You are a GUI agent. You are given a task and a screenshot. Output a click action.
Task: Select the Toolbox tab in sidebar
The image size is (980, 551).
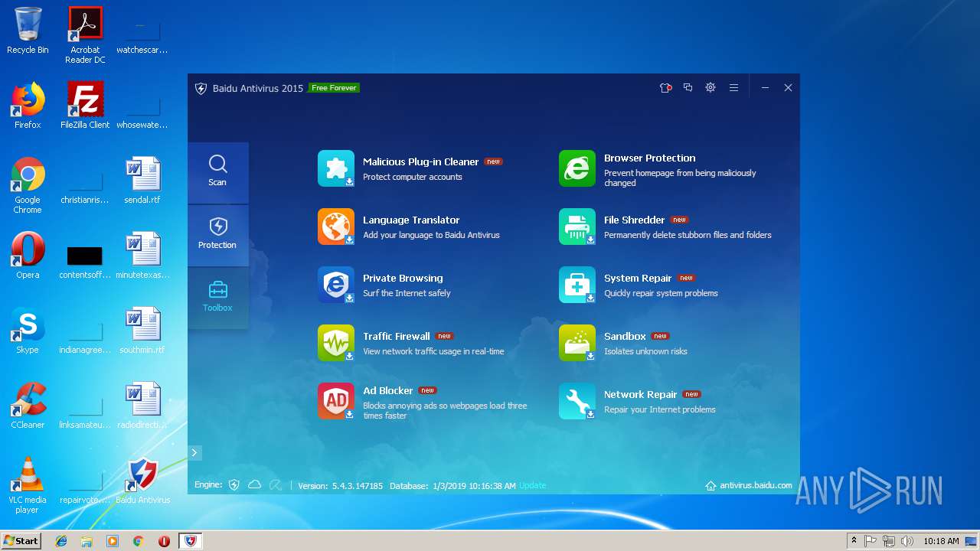click(x=217, y=298)
